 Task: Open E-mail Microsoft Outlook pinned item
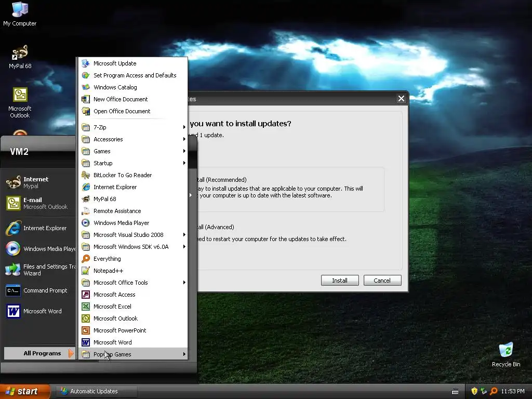[39, 203]
